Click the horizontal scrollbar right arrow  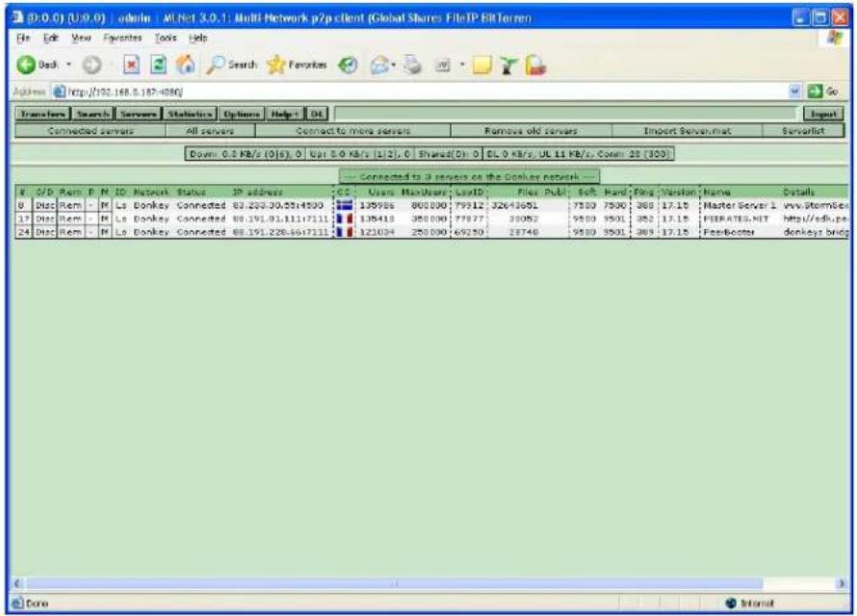pyautogui.click(x=842, y=583)
